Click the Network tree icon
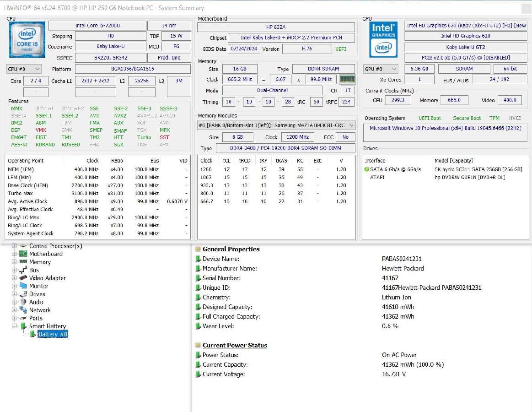The width and height of the screenshot is (532, 412). [23, 310]
